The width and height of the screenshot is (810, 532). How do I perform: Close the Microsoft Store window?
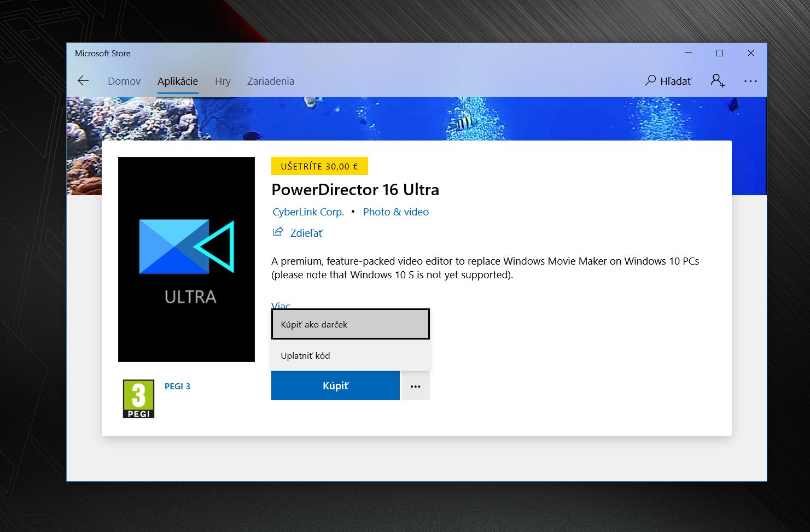tap(751, 53)
